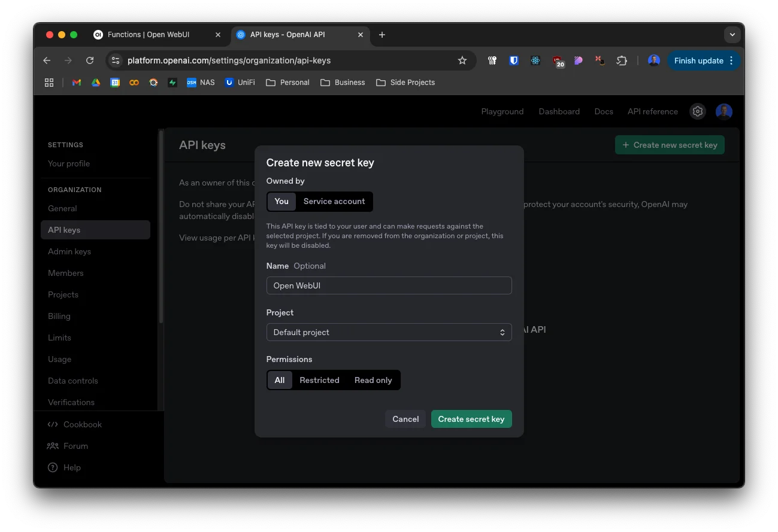Open the fork and knife extension icon

pos(492,60)
